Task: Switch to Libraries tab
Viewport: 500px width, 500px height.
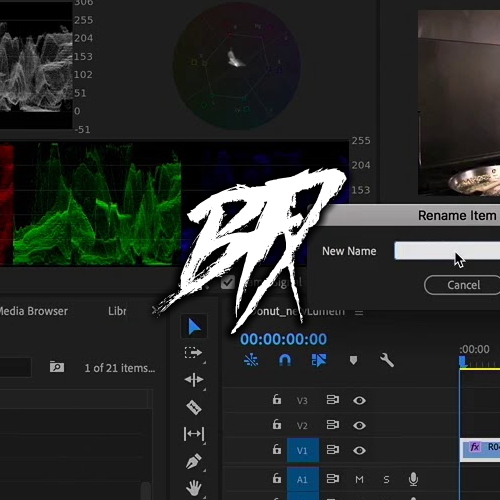Action: tap(117, 311)
